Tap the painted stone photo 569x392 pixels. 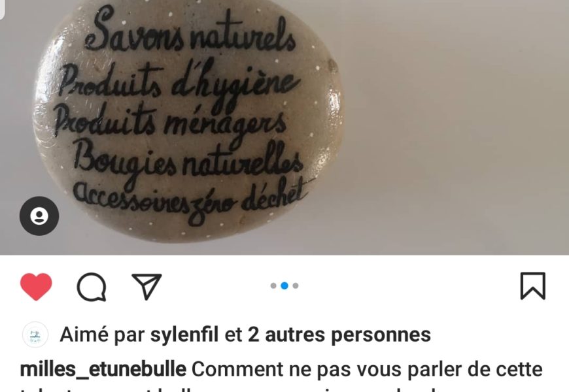189,120
